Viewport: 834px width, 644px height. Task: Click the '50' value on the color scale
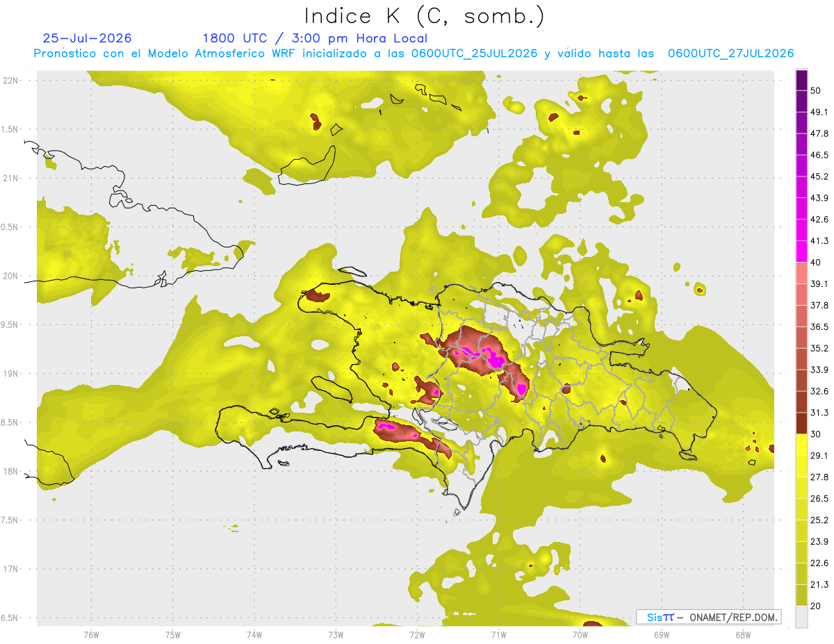817,90
